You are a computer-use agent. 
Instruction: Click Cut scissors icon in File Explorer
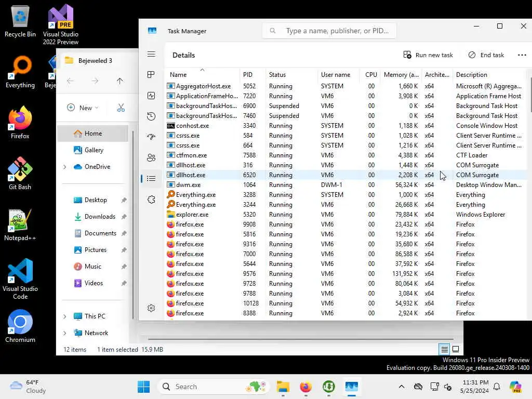tap(121, 108)
